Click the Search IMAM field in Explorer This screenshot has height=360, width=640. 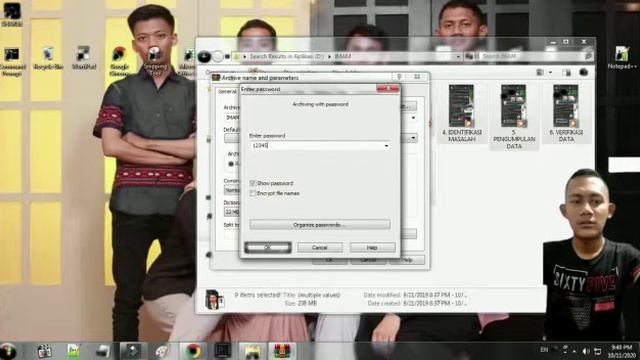[x=532, y=56]
